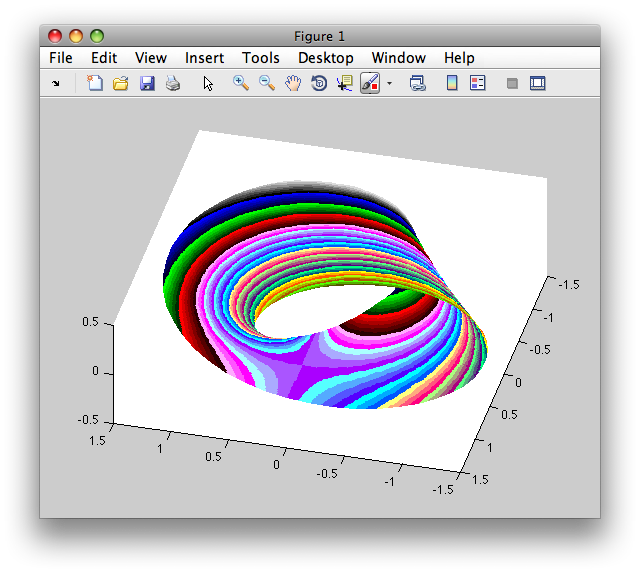This screenshot has height=573, width=640.
Task: Maximize Figure 1 with green button
Action: tap(97, 36)
